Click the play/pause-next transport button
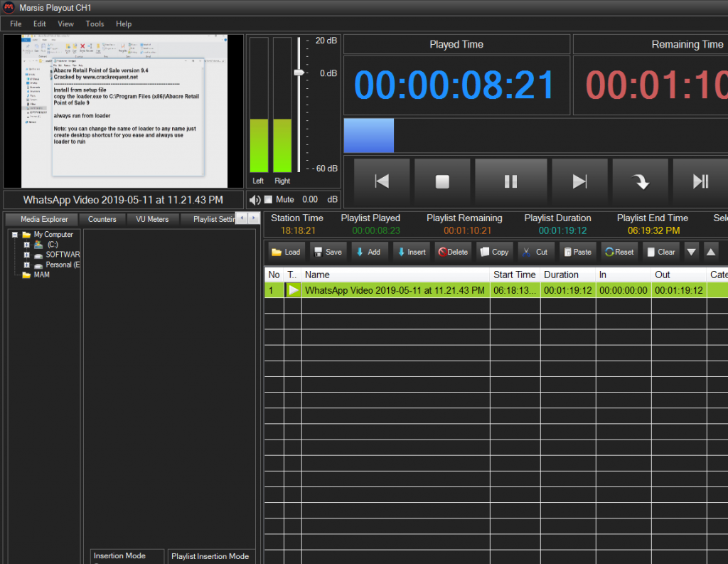The image size is (728, 564). pos(700,181)
